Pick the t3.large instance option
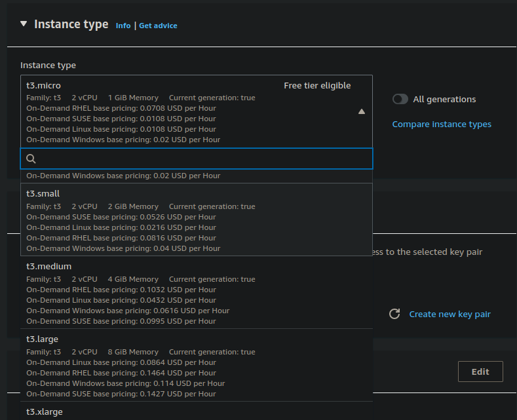The height and width of the screenshot is (420, 517). click(197, 365)
